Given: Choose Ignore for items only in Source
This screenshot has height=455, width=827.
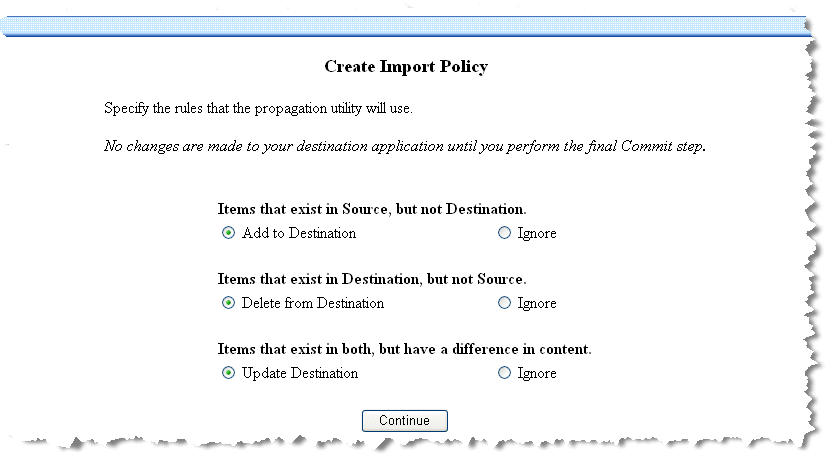Looking at the screenshot, I should coord(504,233).
